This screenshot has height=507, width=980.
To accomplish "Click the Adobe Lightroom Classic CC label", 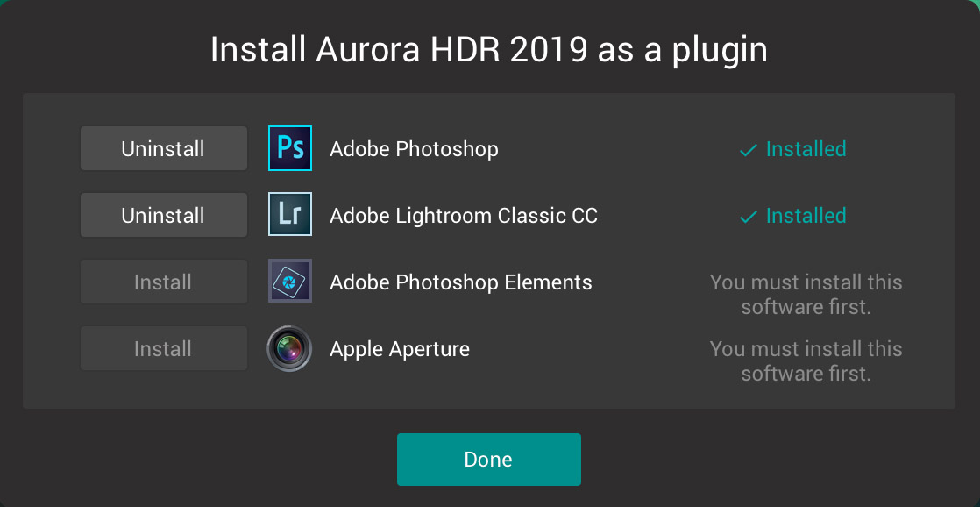I will pos(463,216).
